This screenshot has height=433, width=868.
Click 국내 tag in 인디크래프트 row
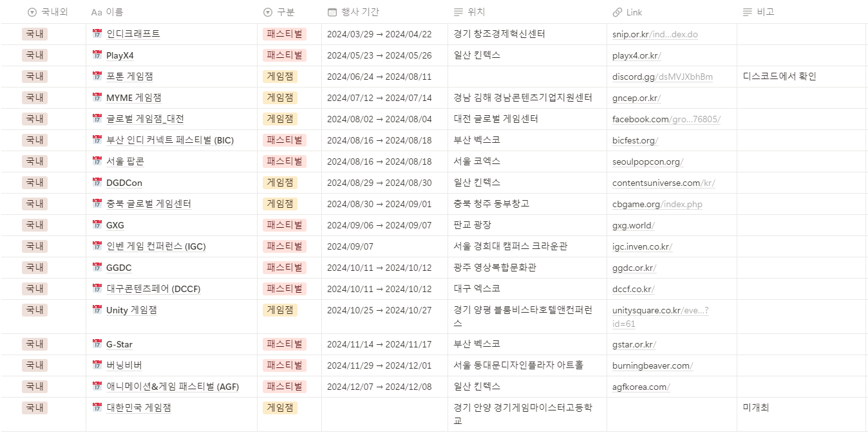tap(35, 34)
